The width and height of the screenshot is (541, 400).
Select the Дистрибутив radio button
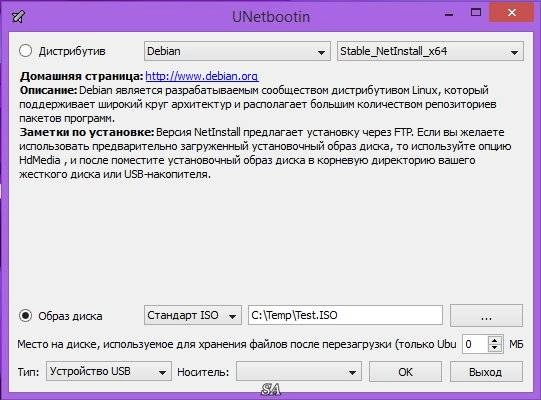[x=26, y=51]
